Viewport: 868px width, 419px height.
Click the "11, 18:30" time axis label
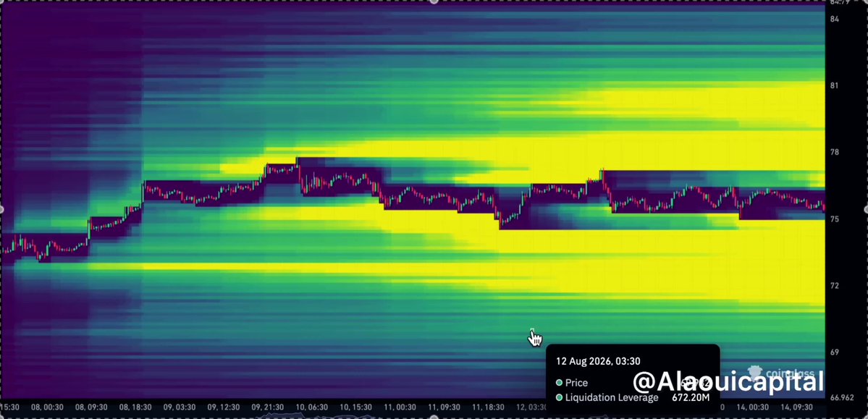(488, 407)
